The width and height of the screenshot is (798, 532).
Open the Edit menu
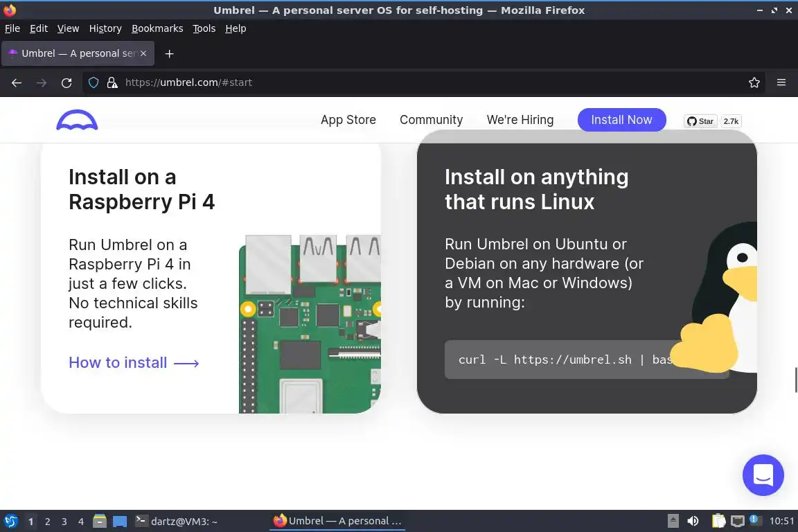coord(39,28)
